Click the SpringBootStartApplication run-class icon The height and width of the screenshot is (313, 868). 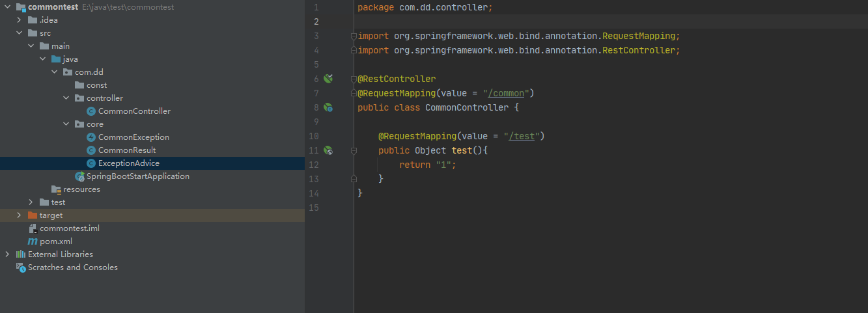(x=79, y=176)
